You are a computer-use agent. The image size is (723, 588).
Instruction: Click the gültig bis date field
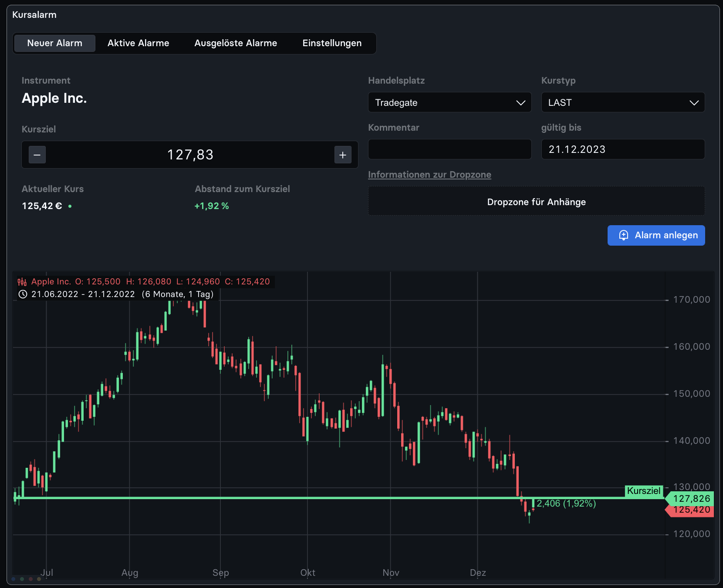(x=623, y=149)
